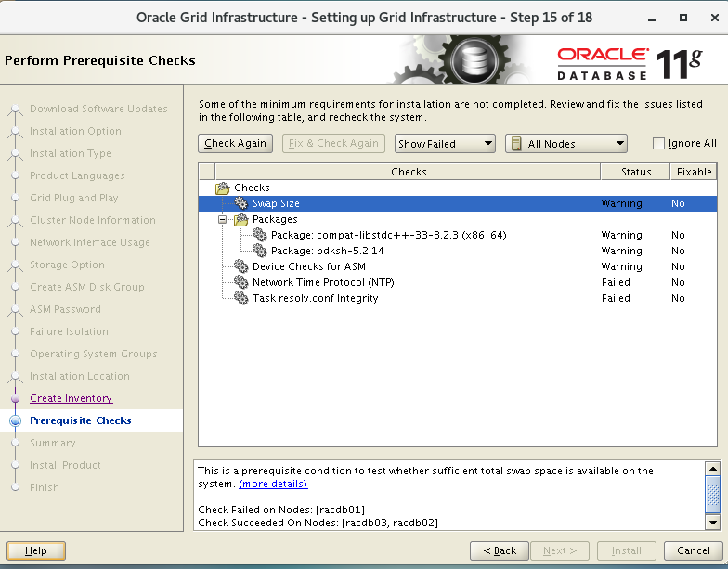Collapse the Packages tree node

pos(223,219)
